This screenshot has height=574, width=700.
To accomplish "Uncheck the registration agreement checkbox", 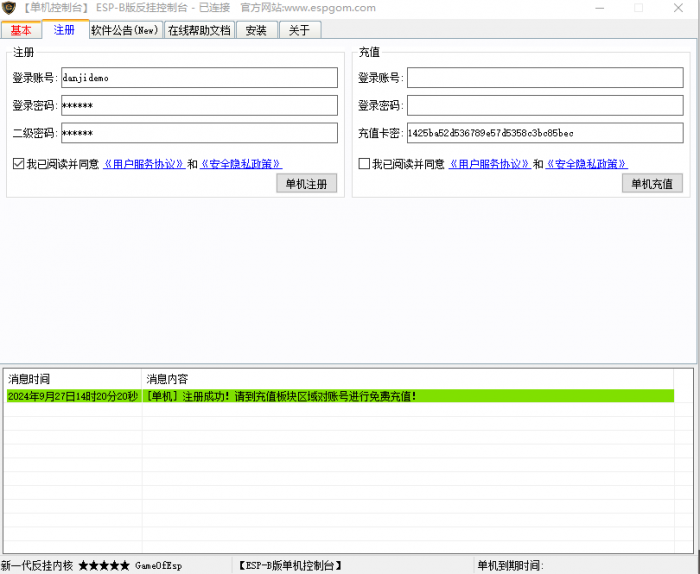I will coord(19,164).
